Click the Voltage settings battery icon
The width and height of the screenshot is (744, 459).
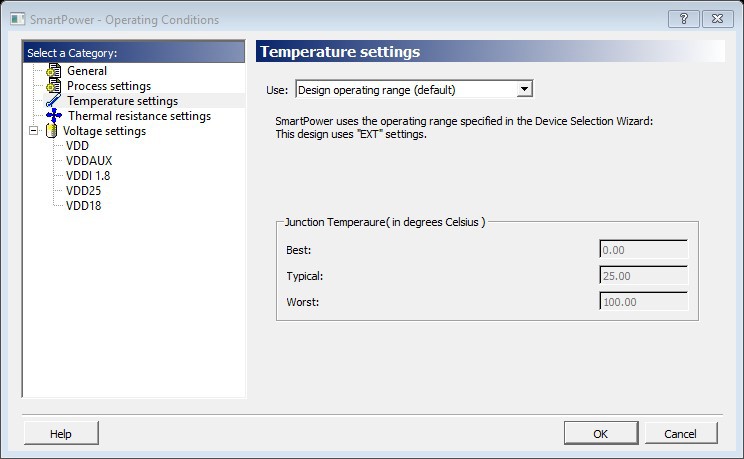pyautogui.click(x=51, y=131)
